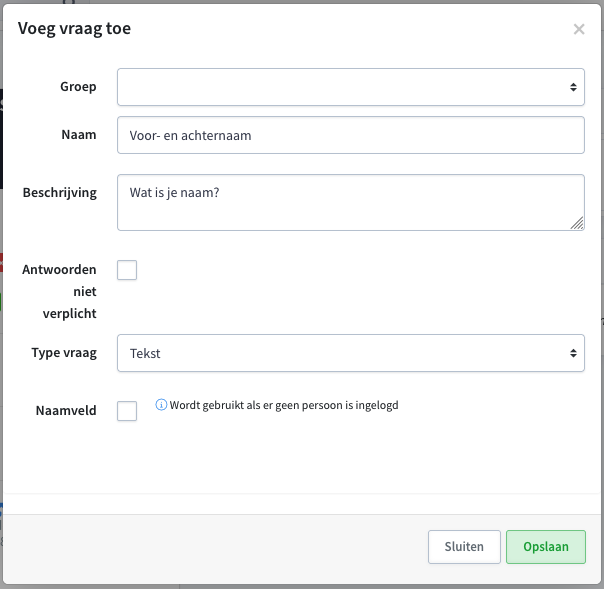
Task: Enable the Antwoorden niet verplicht checkbox
Action: click(x=127, y=270)
